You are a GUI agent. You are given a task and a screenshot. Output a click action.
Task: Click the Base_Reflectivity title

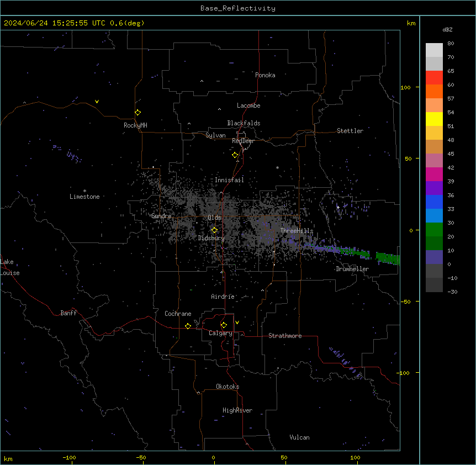pos(238,8)
